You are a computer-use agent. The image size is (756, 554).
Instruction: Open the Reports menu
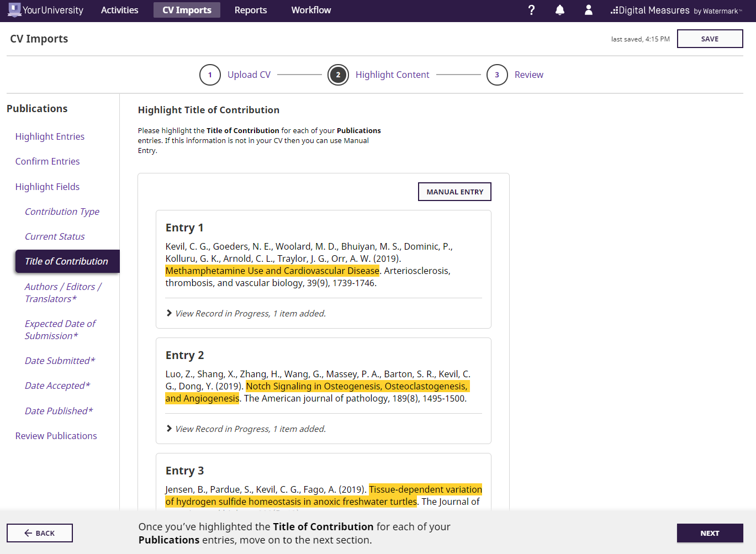point(250,10)
